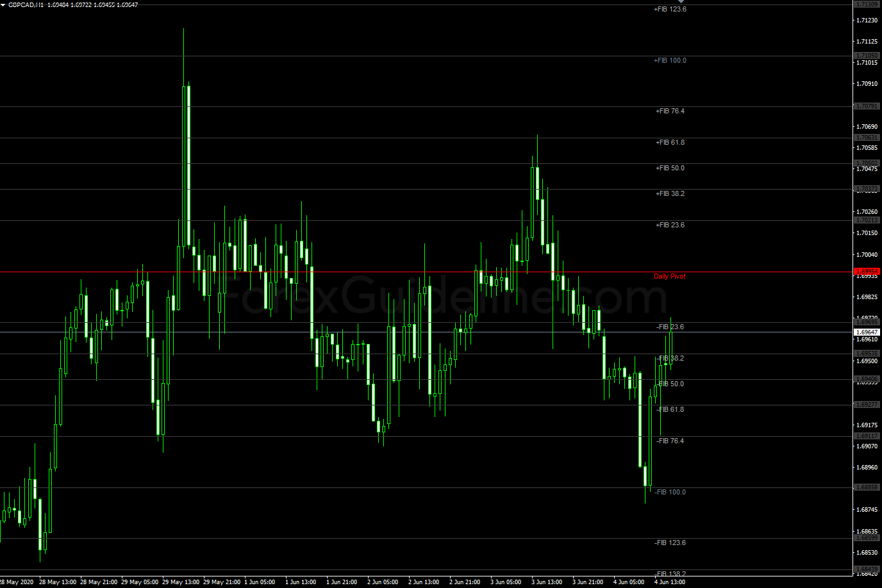Click the 1.69535 grey price tag

point(867,354)
